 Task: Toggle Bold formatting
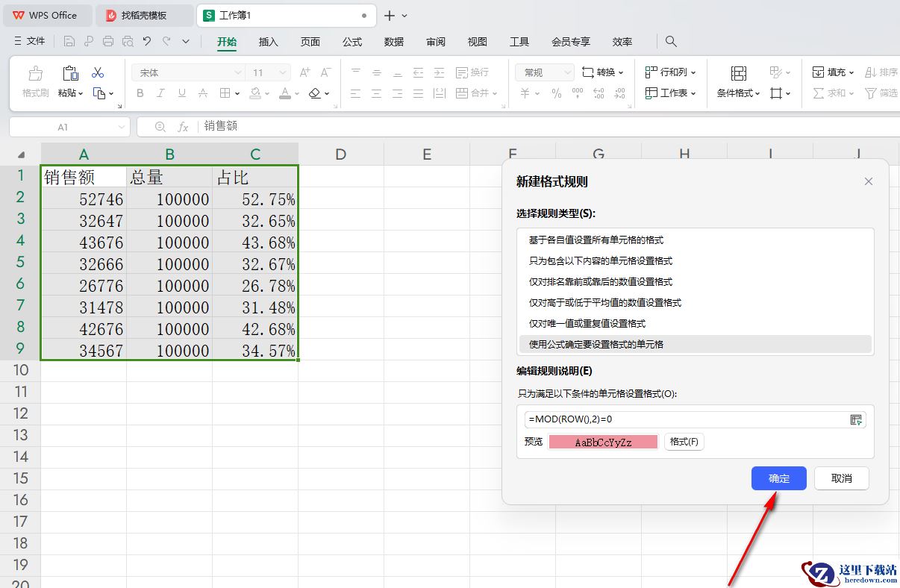140,93
